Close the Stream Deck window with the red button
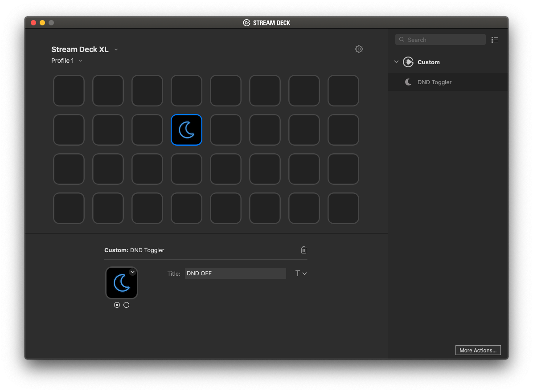The image size is (533, 392). (x=33, y=23)
